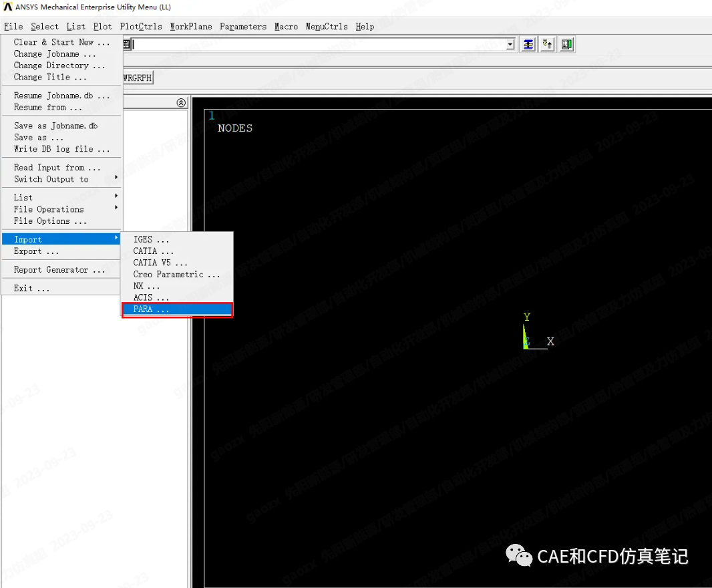The image size is (712, 588).
Task: Expand the File Operations submenu
Action: pyautogui.click(x=61, y=210)
